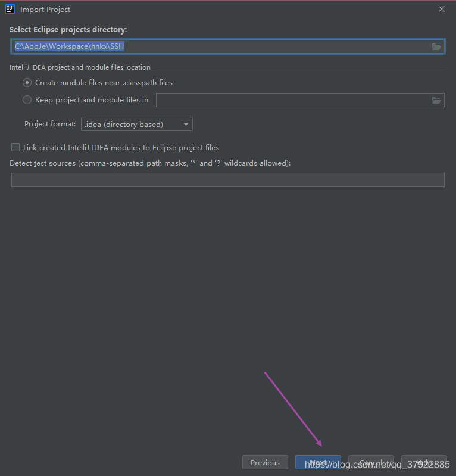This screenshot has height=476, width=456.
Task: Browse for Eclipse projects directory folder
Action: click(436, 46)
